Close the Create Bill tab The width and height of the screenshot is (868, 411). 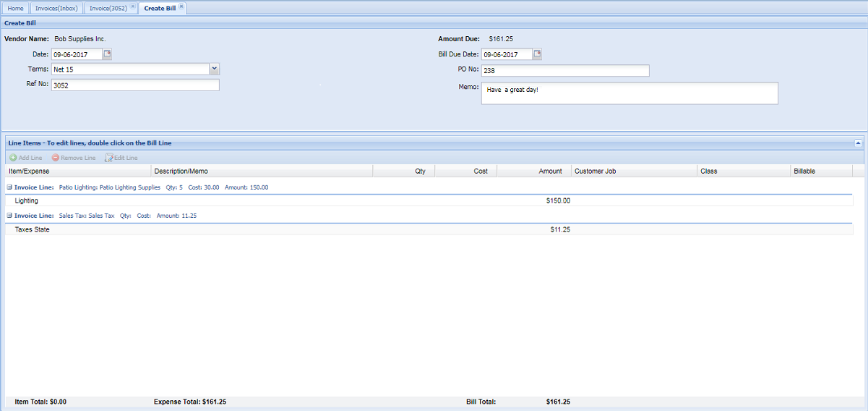(x=181, y=7)
